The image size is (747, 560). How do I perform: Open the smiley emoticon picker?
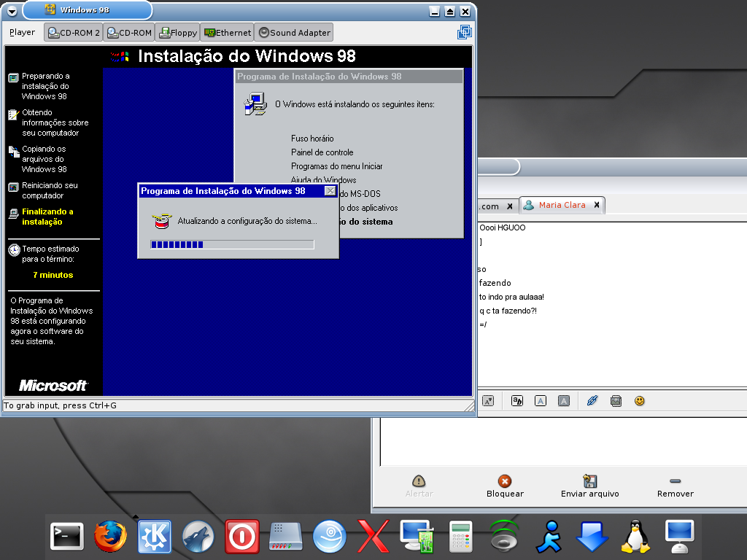(640, 401)
